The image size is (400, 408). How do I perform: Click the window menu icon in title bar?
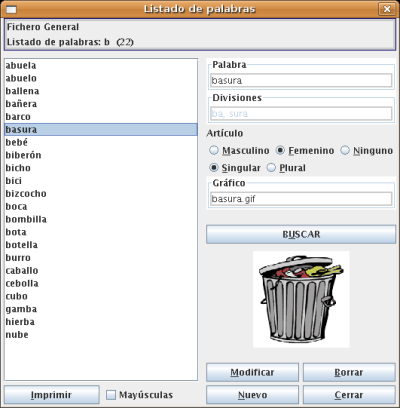tap(11, 9)
